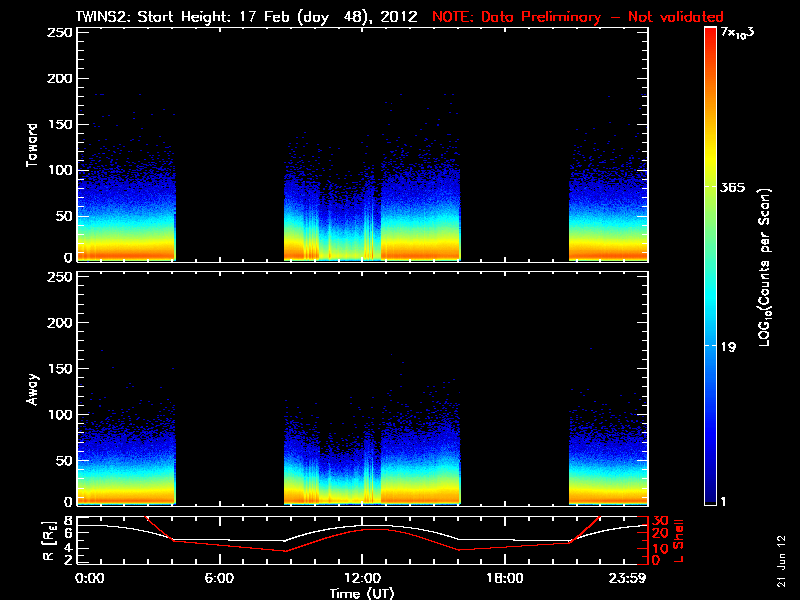The width and height of the screenshot is (800, 600).
Task: Click the 6:00 time axis tick label
Action: (219, 578)
